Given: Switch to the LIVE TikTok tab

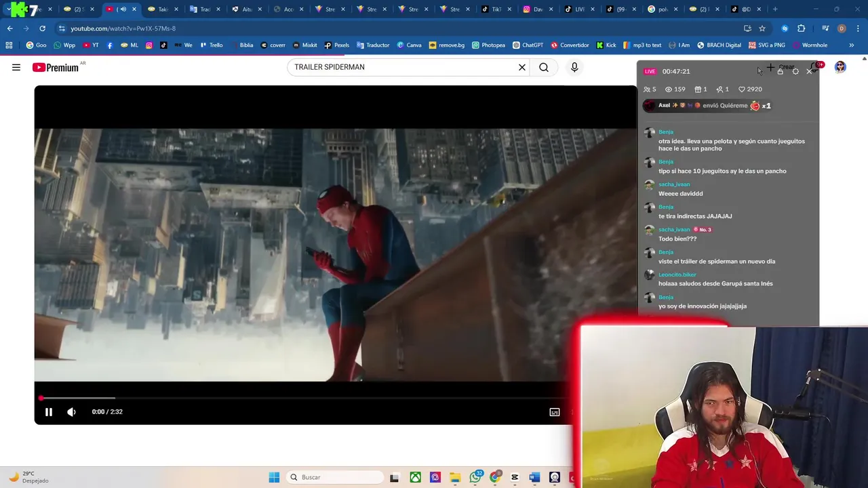Looking at the screenshot, I should pyautogui.click(x=578, y=9).
